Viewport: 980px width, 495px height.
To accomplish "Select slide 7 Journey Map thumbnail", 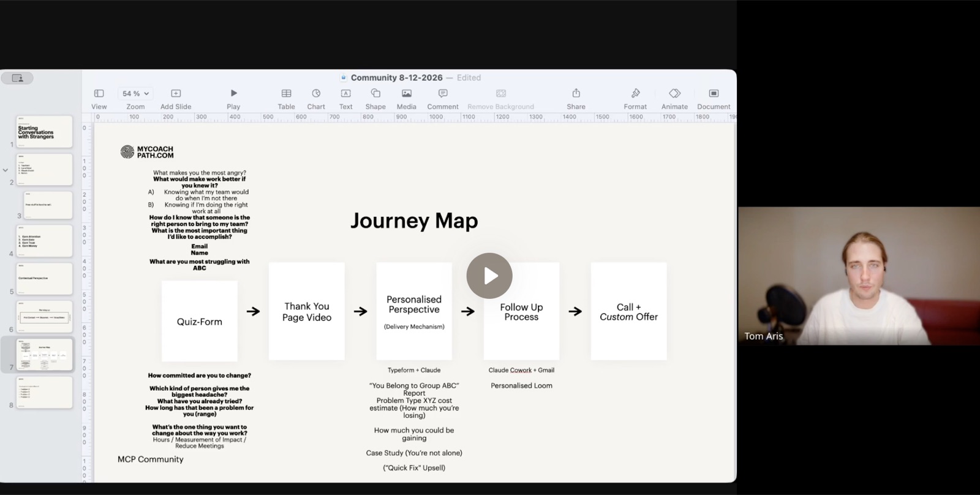I will [44, 355].
